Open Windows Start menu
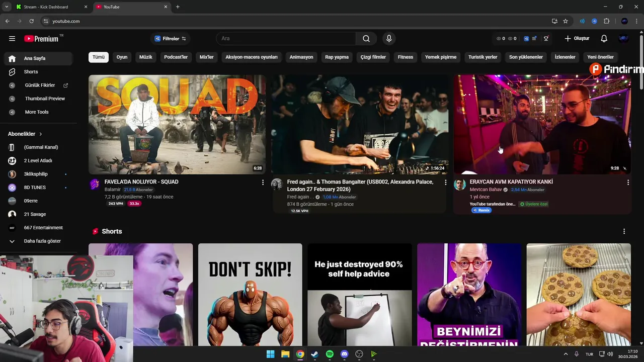The height and width of the screenshot is (362, 644). (270, 354)
